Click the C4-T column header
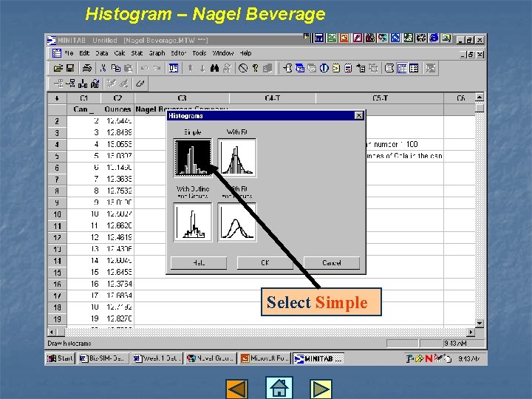 273,98
